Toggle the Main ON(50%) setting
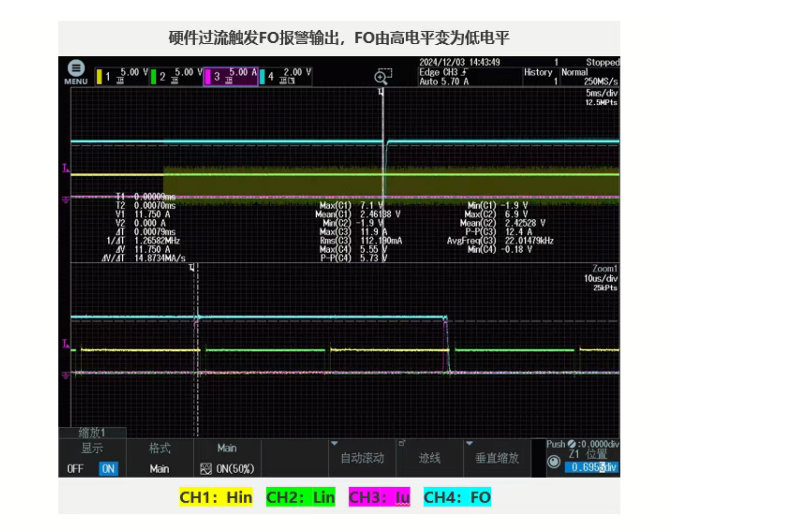This screenshot has height=532, width=805. 228,458
